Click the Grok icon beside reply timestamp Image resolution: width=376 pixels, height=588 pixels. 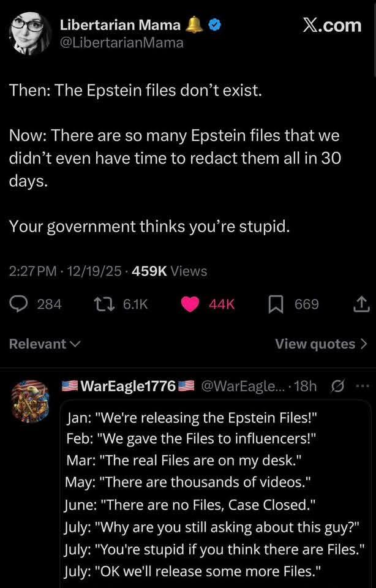point(337,386)
